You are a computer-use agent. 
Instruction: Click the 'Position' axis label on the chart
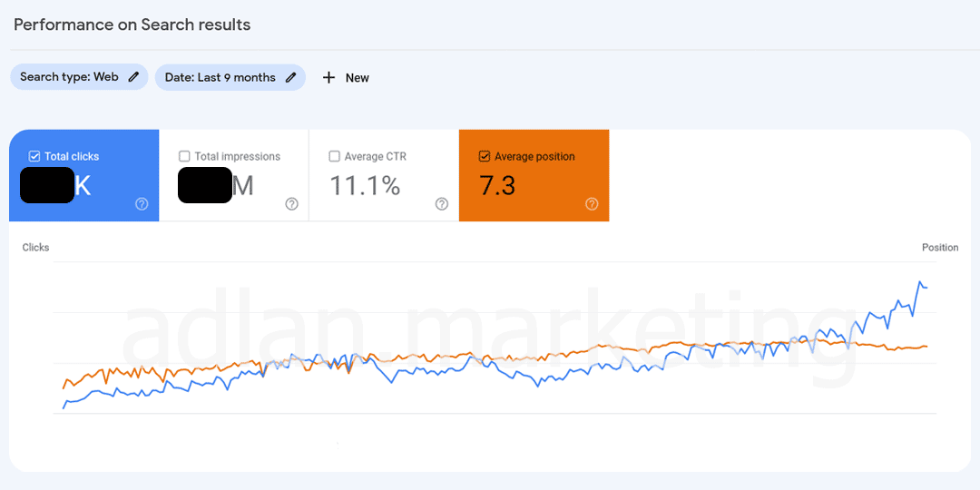tap(940, 248)
